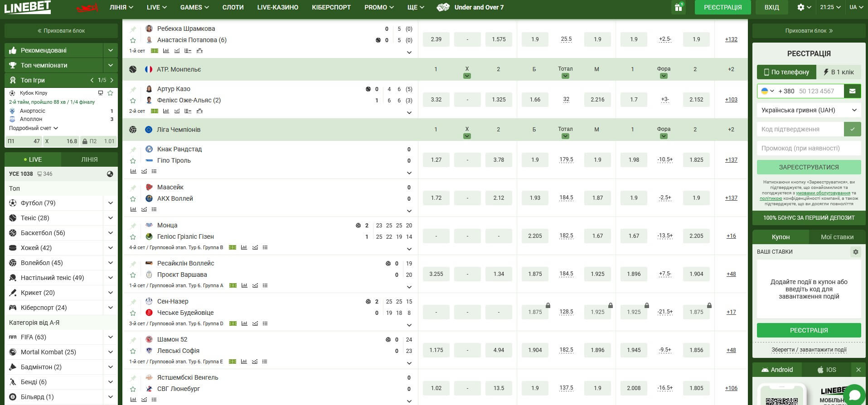Open the Теніс sport icon
Viewport: 868px width, 405px height.
(x=13, y=218)
